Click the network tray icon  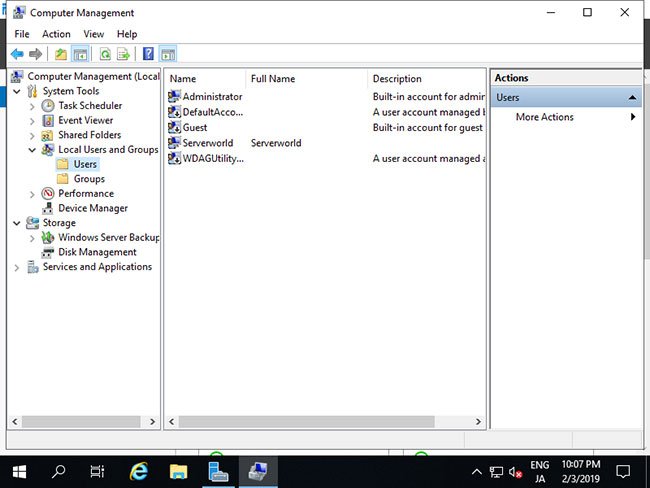click(x=496, y=472)
